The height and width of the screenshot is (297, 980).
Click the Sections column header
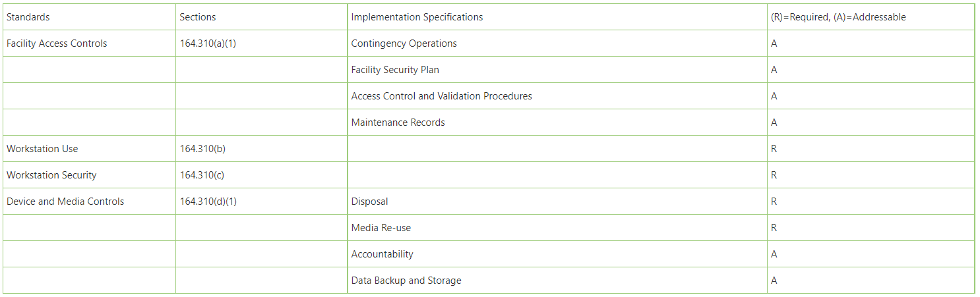point(261,17)
